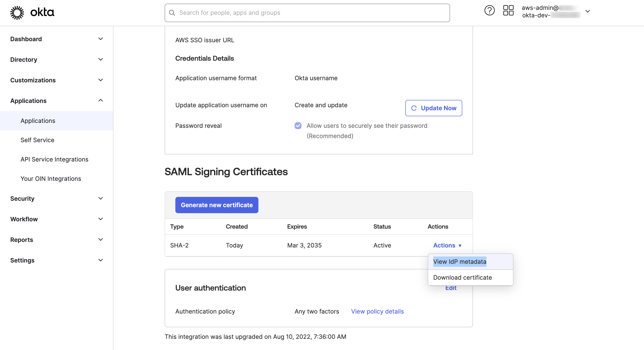The width and height of the screenshot is (644, 350).
Task: Open the Actions dropdown for SHA-2 certificate
Action: pos(447,245)
